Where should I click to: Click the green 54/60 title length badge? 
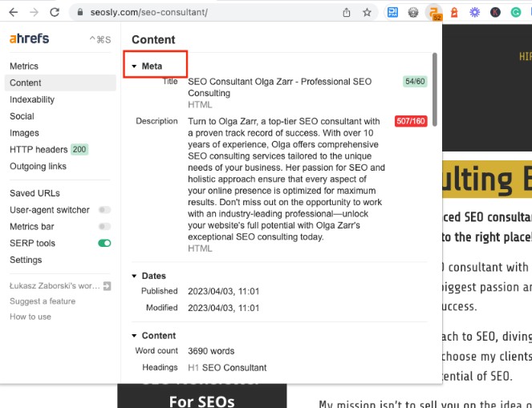pyautogui.click(x=415, y=82)
